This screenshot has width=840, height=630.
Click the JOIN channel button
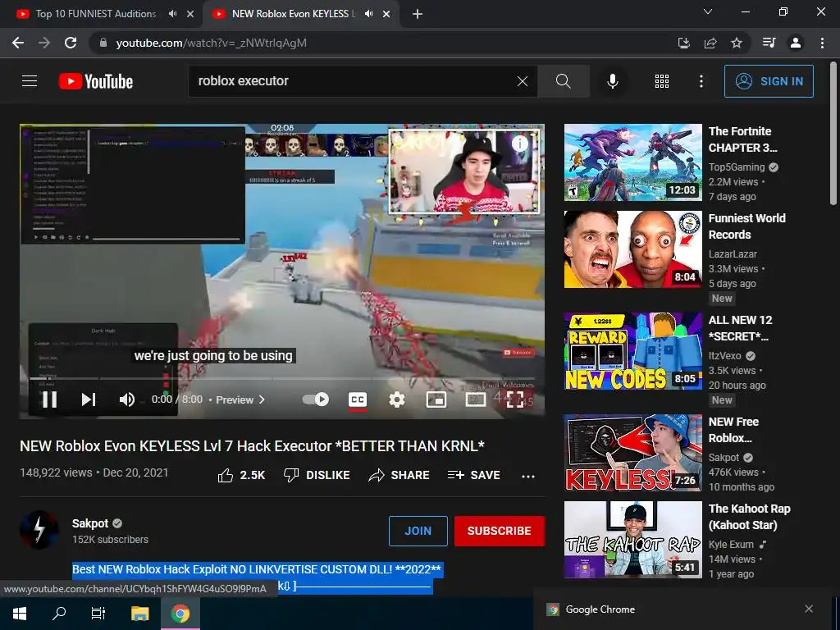[418, 531]
